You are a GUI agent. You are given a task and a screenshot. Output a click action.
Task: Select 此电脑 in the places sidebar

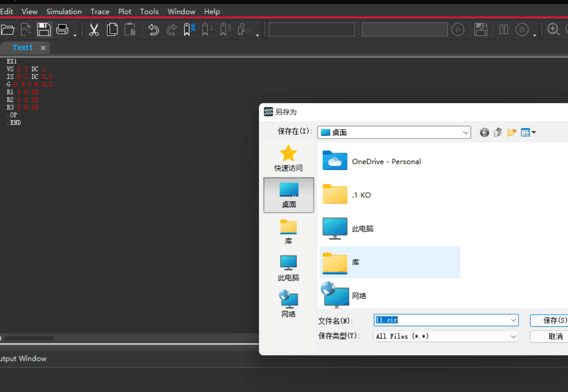(x=289, y=268)
